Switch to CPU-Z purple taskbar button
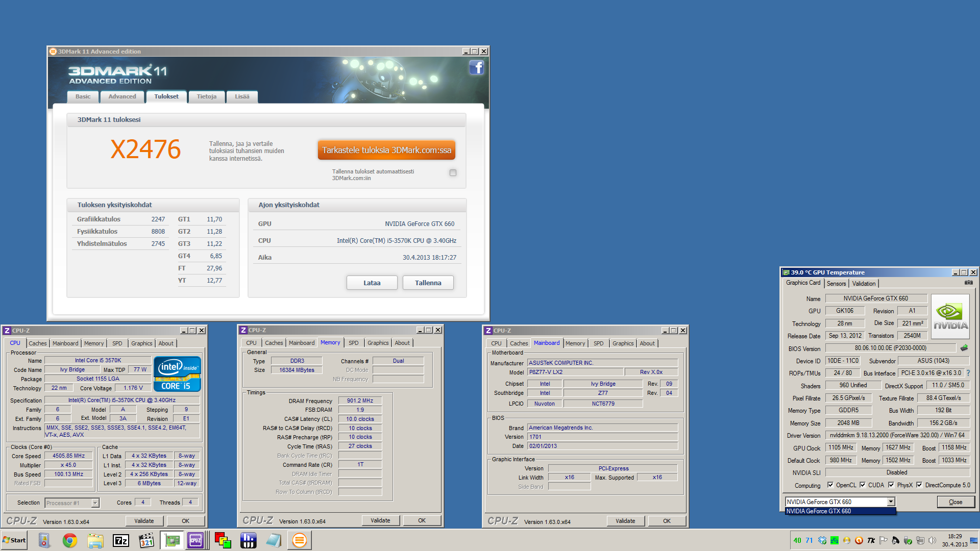The width and height of the screenshot is (980, 551). [195, 540]
